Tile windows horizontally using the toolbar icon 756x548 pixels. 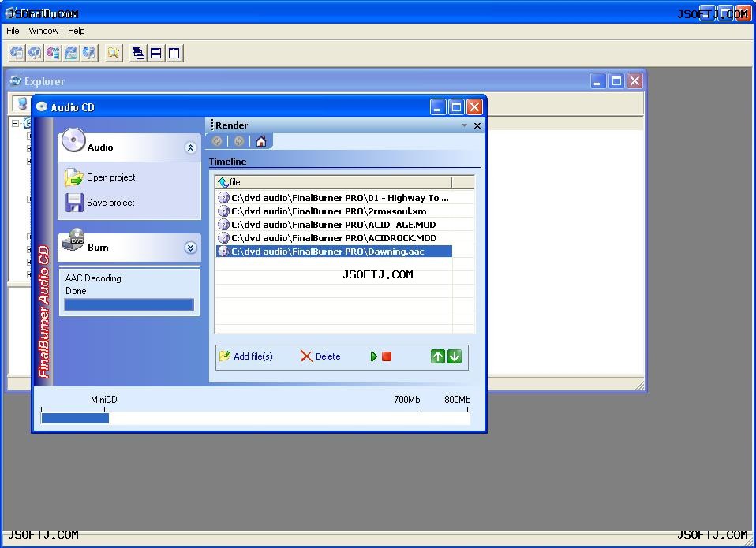(156, 53)
